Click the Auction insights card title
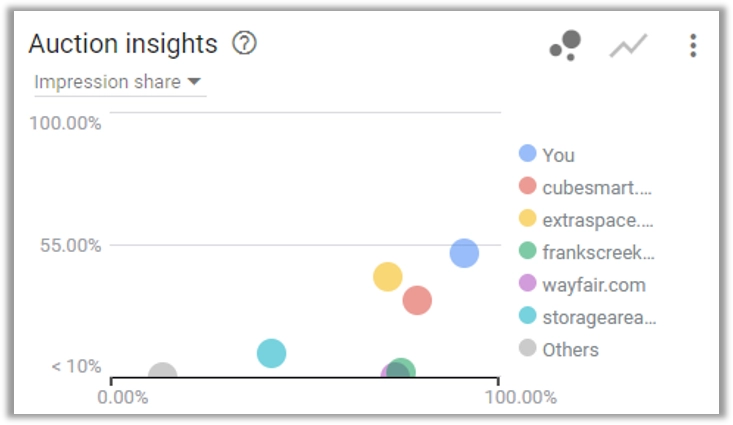The image size is (733, 425). [123, 44]
